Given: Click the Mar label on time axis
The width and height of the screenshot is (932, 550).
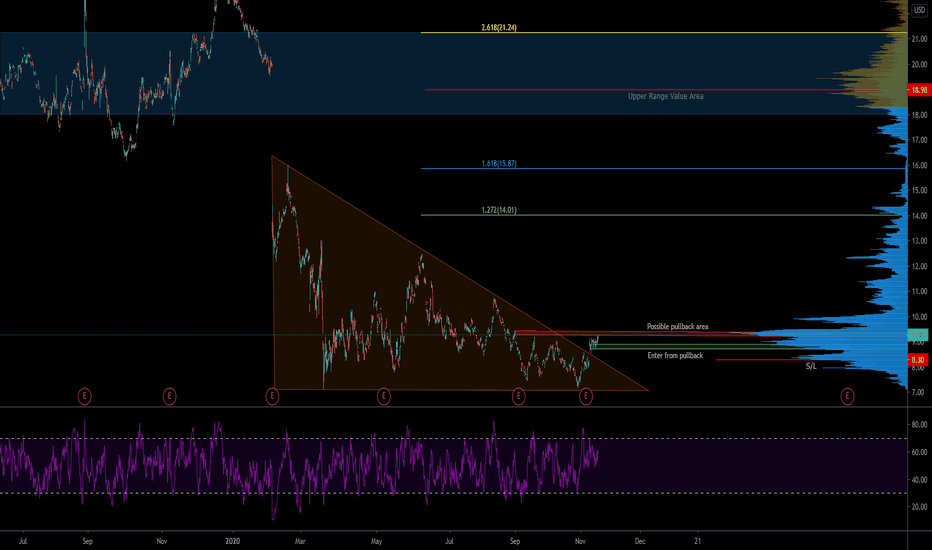Looking at the screenshot, I should 300,541.
